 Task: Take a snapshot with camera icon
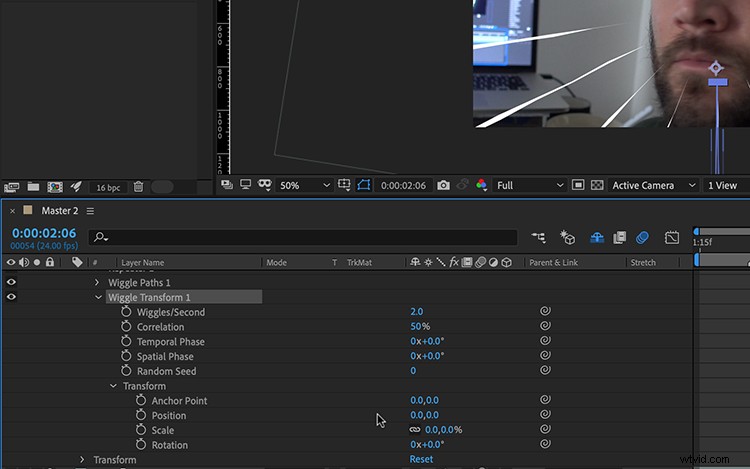443,185
